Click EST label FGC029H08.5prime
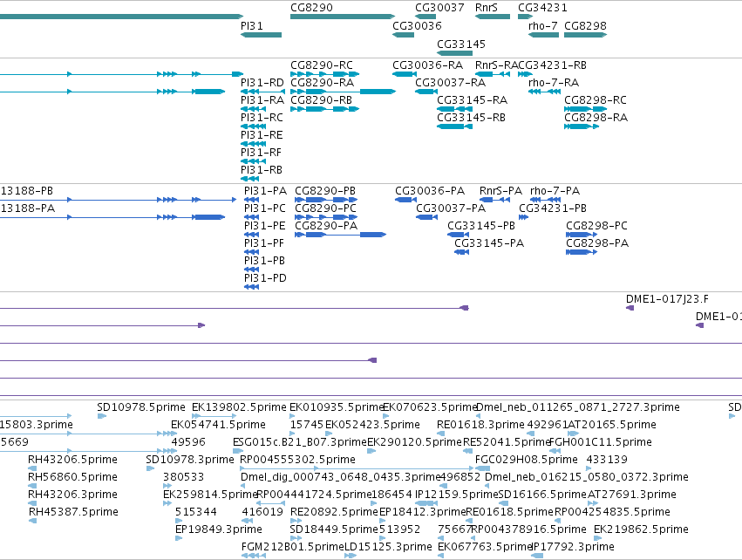Image resolution: width=742 pixels, height=560 pixels. 527,460
